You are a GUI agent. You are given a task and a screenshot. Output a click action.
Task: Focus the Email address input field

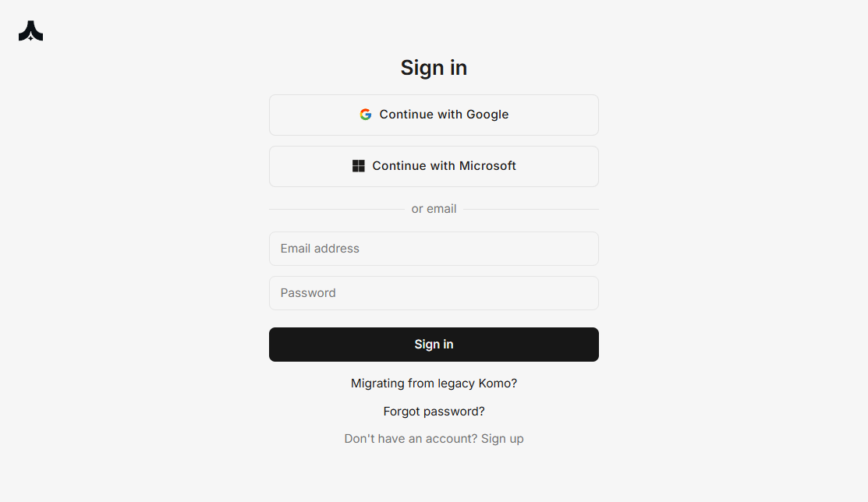click(434, 249)
